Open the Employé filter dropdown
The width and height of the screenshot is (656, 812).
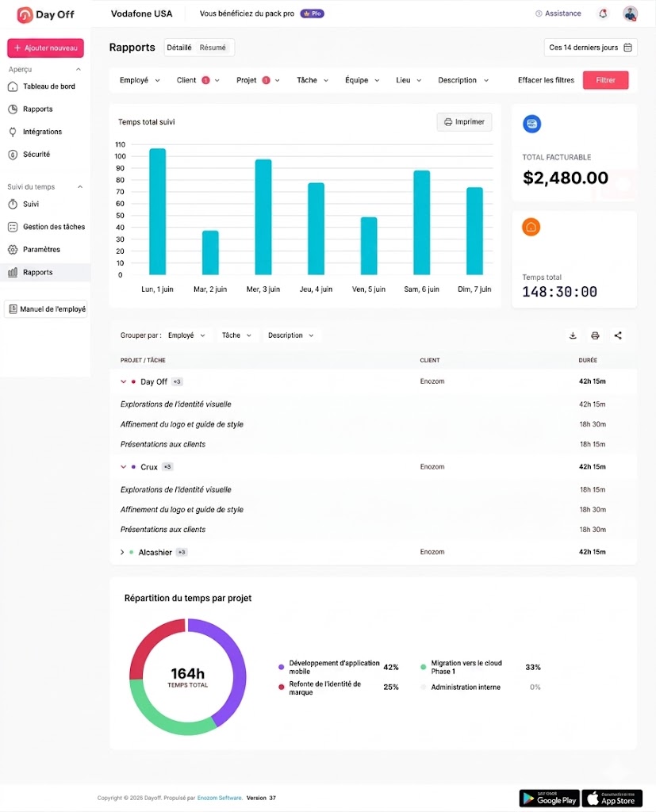point(140,80)
